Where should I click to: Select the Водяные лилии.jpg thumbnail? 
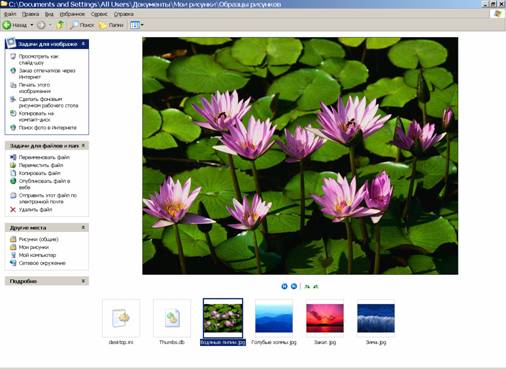pos(223,318)
